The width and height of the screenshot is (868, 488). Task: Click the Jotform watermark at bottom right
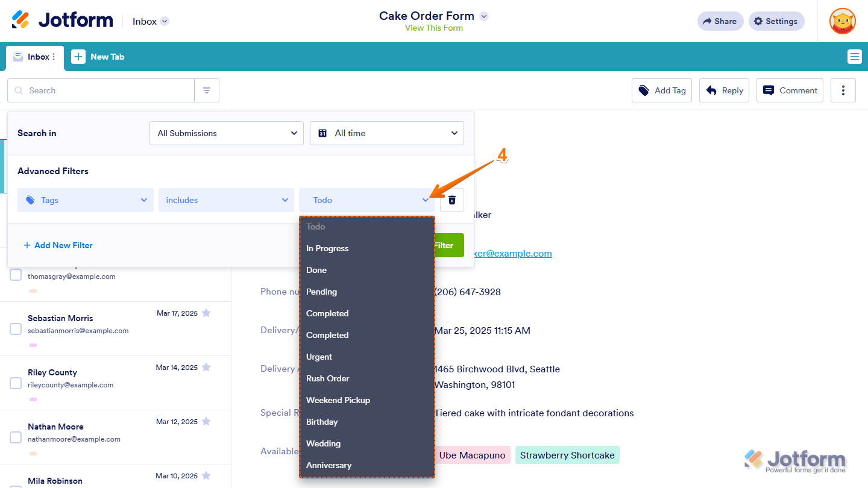(794, 460)
